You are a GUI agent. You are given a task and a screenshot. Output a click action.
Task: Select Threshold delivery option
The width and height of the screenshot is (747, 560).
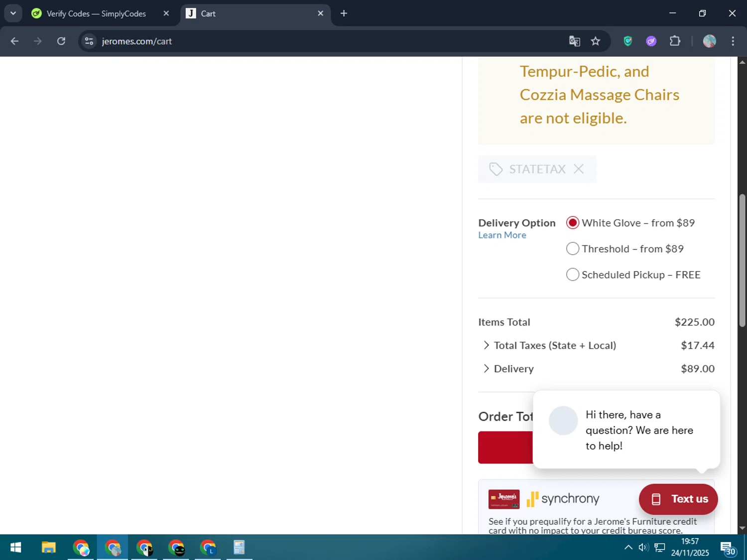573,249
